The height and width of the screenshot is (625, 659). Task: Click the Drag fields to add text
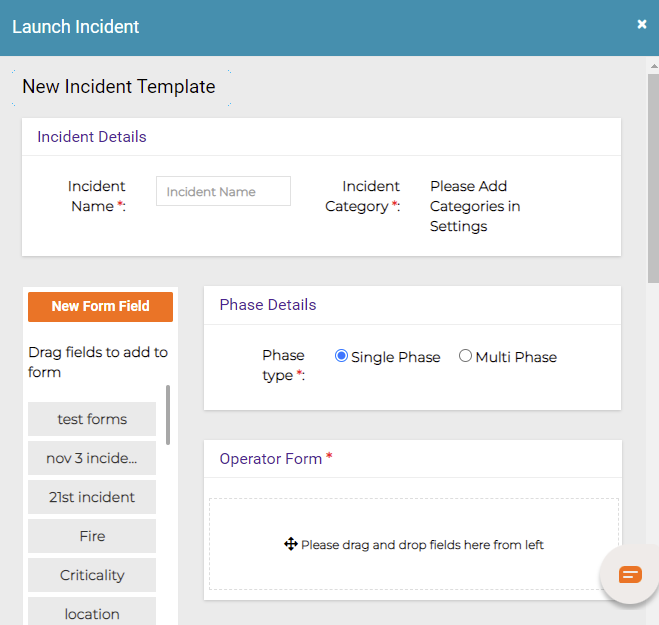[98, 362]
